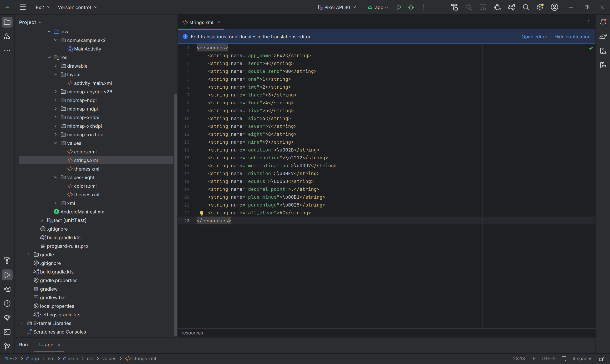Open activity_main.xml in project tree

point(93,83)
